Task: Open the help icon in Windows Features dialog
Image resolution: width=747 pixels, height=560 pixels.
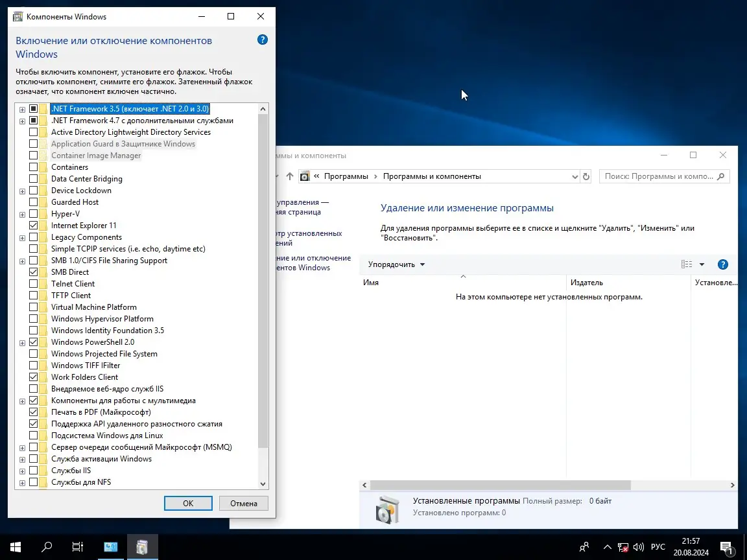Action: tap(262, 40)
